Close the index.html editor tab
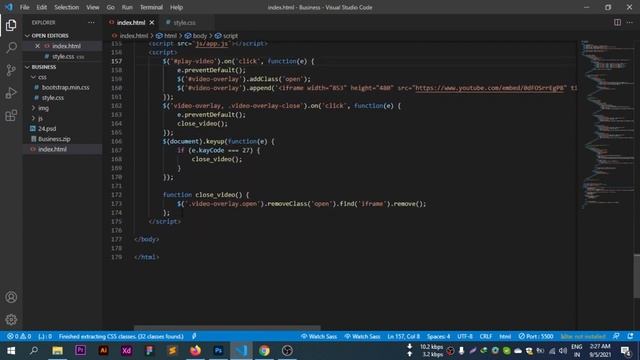This screenshot has width=640, height=360. [x=152, y=22]
